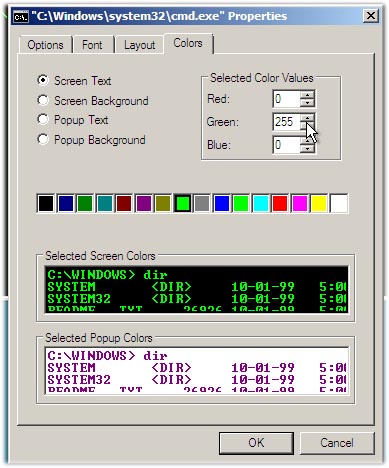Viewport: 389px width, 468px height.
Task: Click the selected bright green swatch with border
Action: (182, 203)
